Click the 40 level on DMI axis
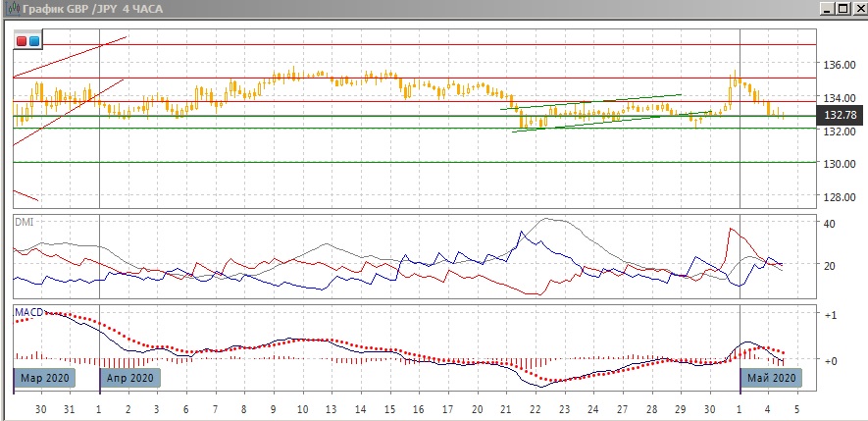868x421 pixels. click(830, 224)
